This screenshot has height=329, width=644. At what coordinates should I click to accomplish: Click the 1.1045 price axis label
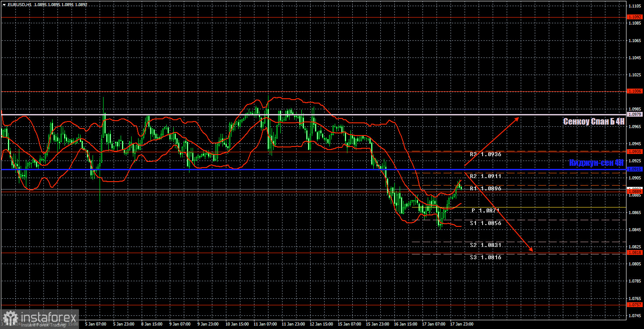pyautogui.click(x=635, y=57)
